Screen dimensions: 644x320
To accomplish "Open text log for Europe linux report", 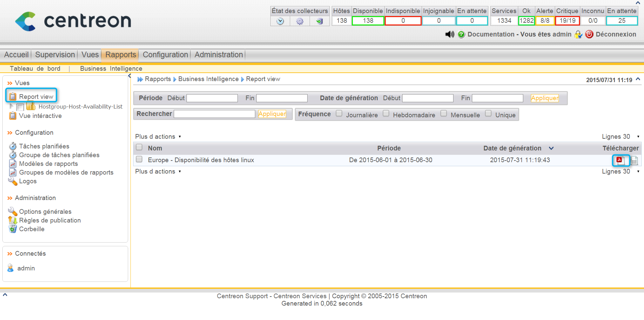I will [634, 161].
